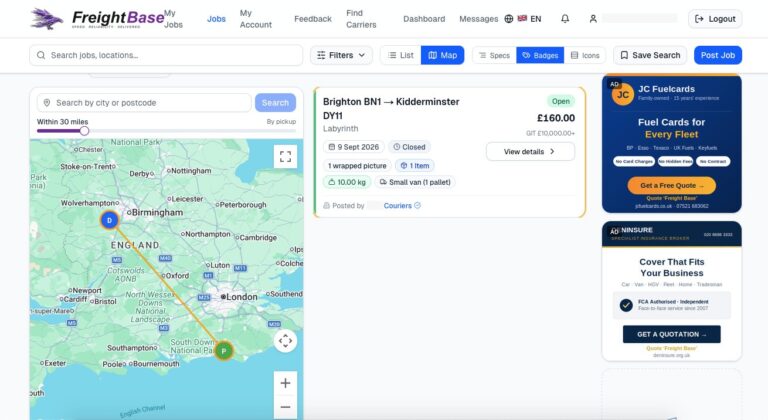Go to the Dashboard page

coord(424,19)
